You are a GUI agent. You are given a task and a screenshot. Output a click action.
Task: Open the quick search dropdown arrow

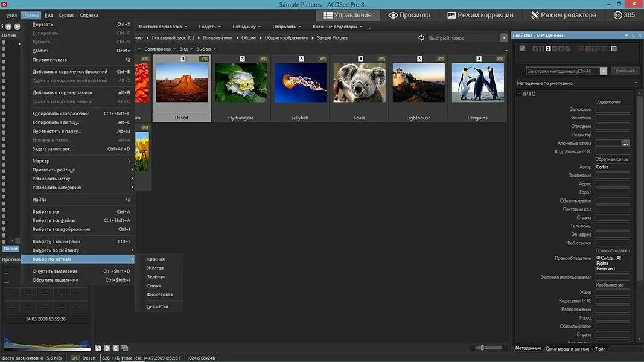click(x=504, y=38)
